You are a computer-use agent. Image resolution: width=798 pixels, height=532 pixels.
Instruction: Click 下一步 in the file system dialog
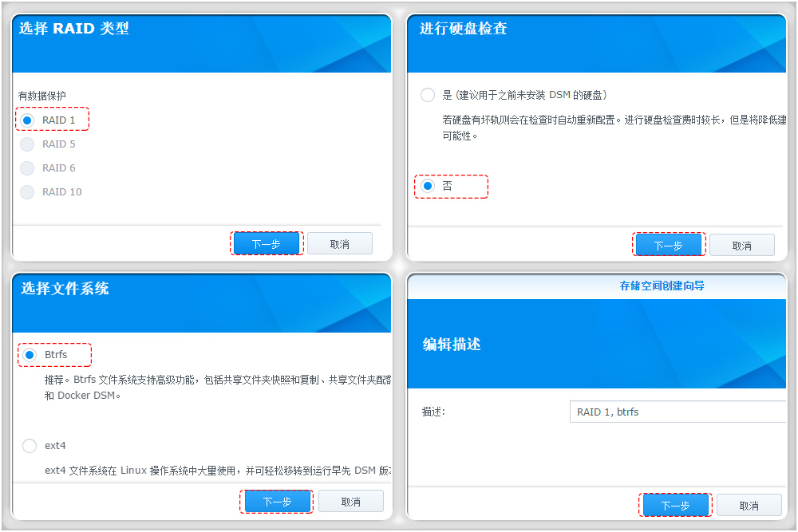pyautogui.click(x=276, y=501)
